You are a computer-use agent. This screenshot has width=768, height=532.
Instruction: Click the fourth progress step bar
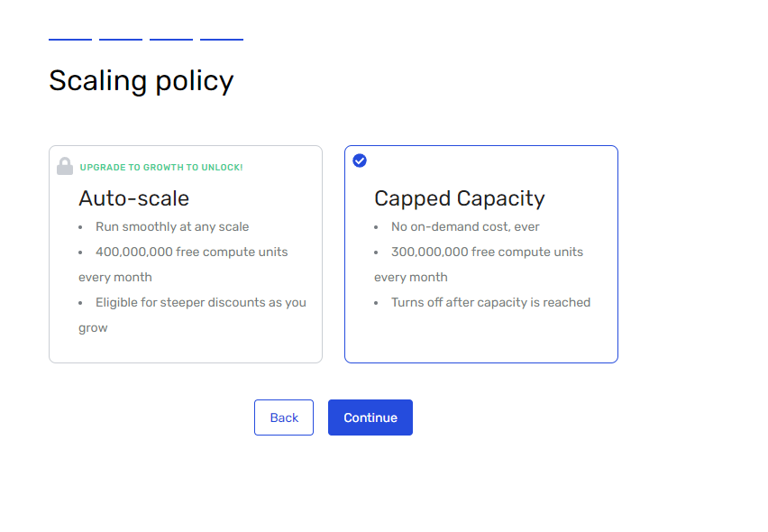pos(222,40)
